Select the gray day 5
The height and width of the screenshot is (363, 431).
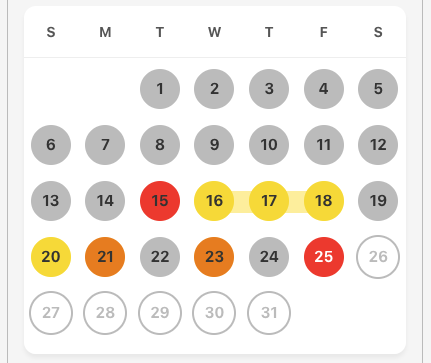coord(378,89)
